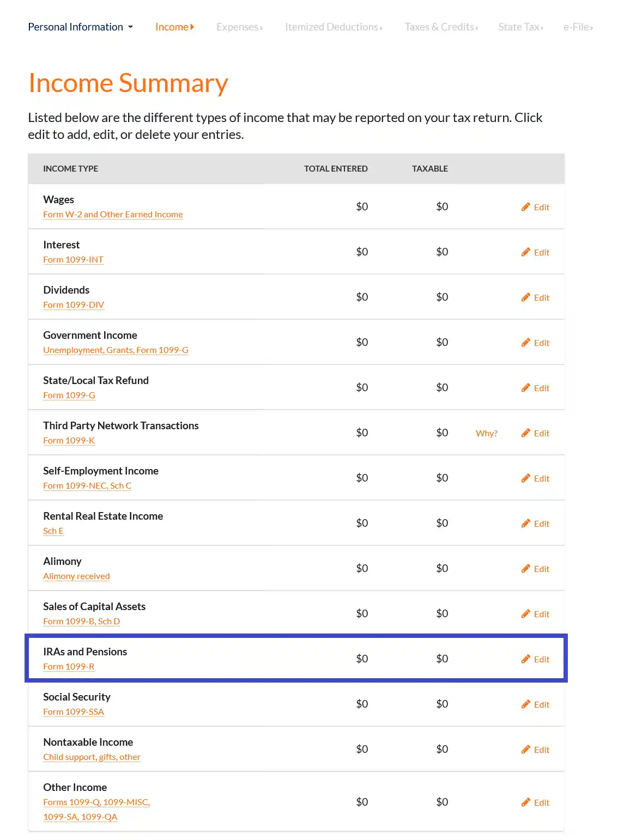Select the State Tax menu item
The image size is (630, 840).
click(x=520, y=27)
